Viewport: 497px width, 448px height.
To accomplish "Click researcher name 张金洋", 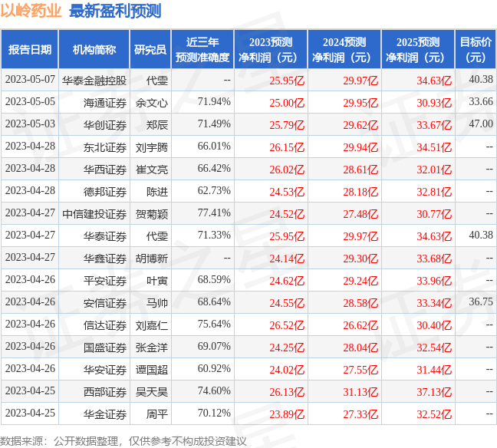I will (152, 348).
